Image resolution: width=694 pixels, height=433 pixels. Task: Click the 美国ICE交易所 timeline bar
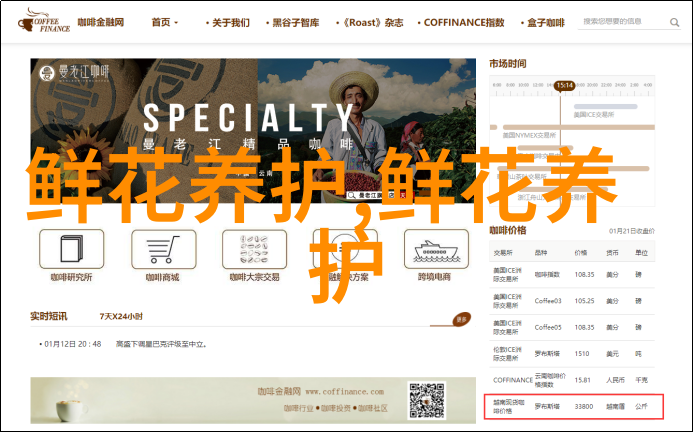click(605, 107)
